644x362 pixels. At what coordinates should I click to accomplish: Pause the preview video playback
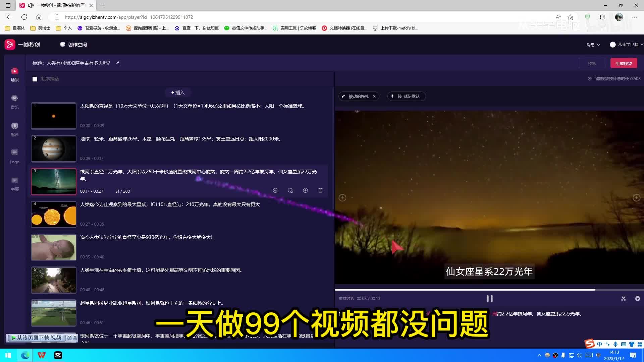(489, 299)
